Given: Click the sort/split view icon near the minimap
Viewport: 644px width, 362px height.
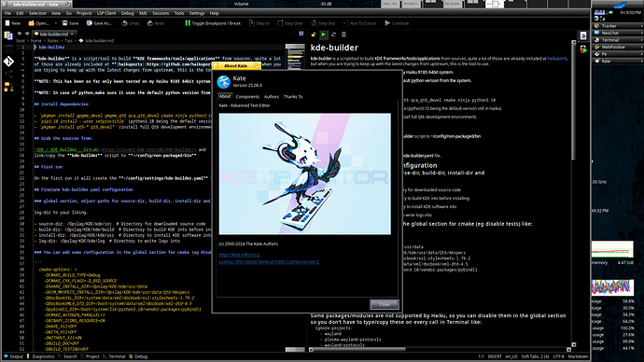Looking at the screenshot, I should point(301,34).
